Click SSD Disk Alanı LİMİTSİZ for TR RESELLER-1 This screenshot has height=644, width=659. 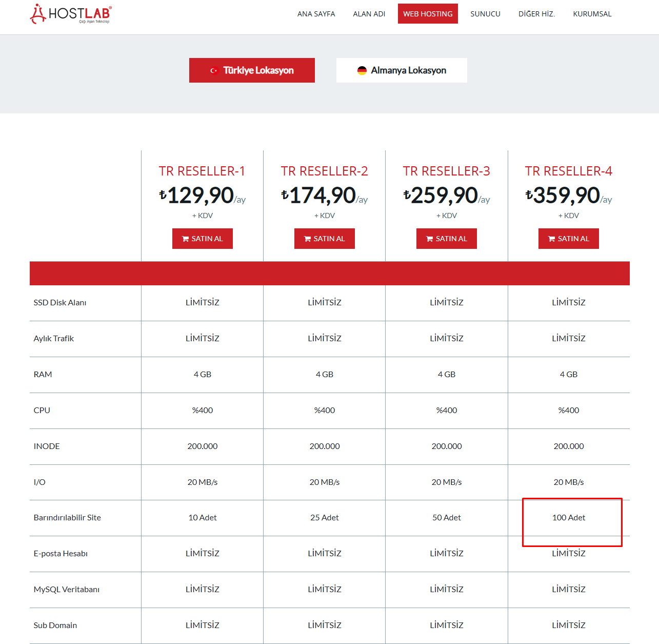(x=203, y=303)
